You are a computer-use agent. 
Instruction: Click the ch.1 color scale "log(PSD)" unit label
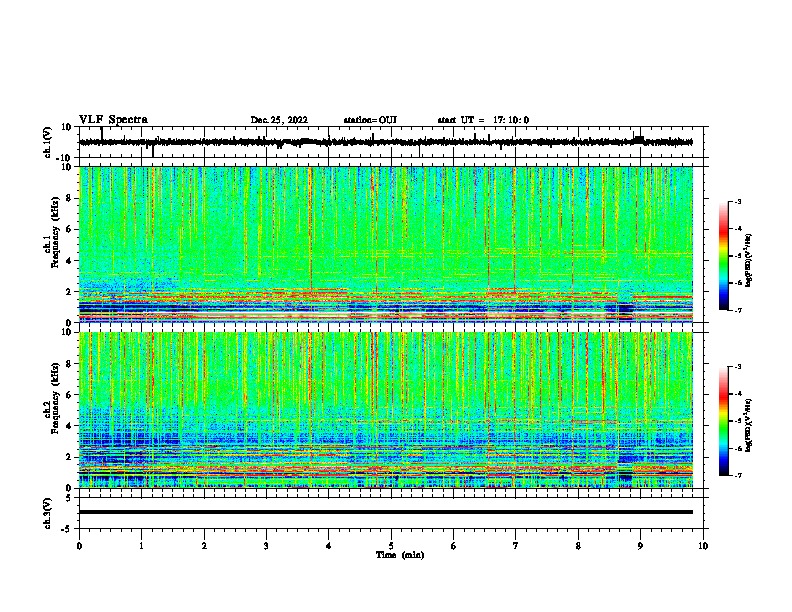coord(749,260)
